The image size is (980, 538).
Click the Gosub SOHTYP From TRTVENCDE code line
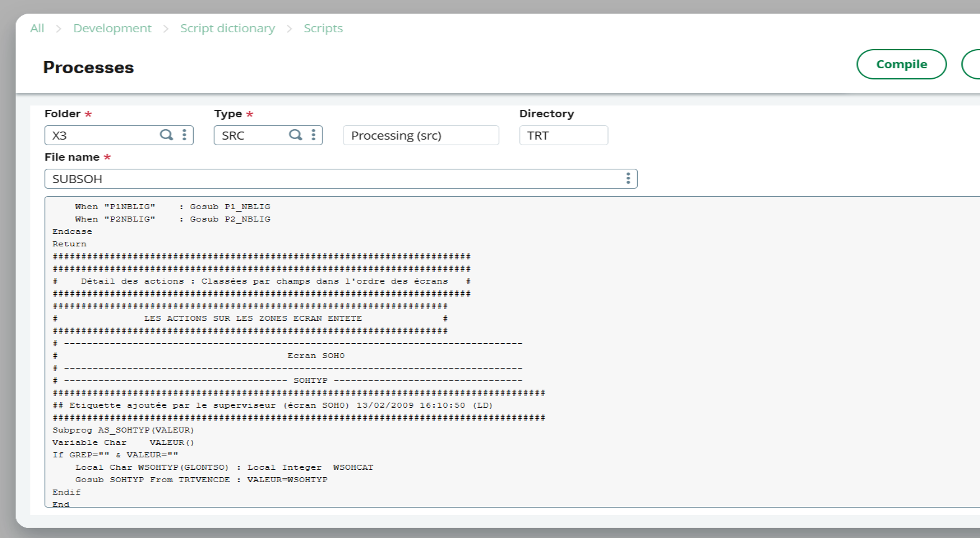(201, 480)
